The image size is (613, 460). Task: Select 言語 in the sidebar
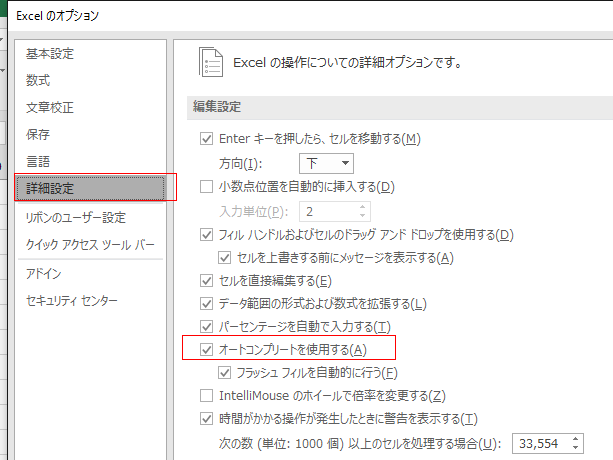coord(38,161)
